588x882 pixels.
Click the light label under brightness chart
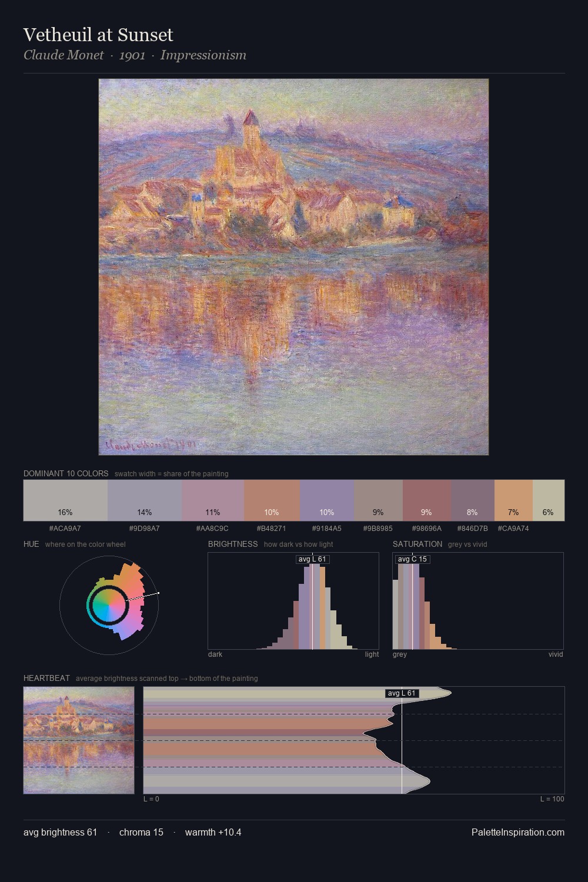[x=372, y=654]
